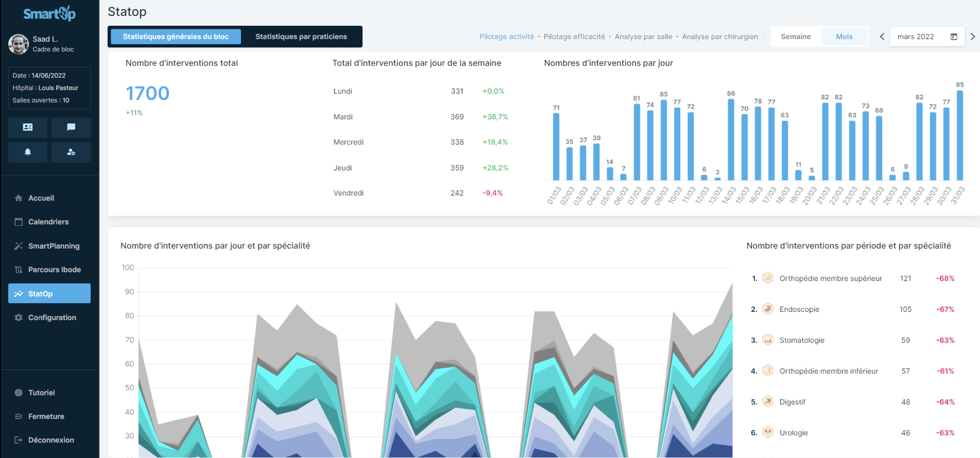The width and height of the screenshot is (980, 458).
Task: Select Statistiques par praticiens tab
Action: [301, 37]
